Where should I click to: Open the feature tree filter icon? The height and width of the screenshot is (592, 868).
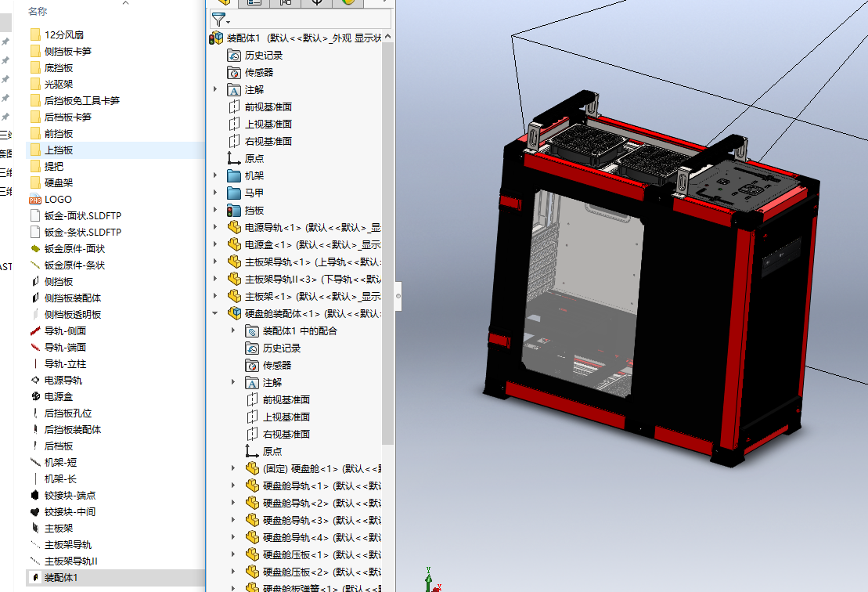click(x=218, y=20)
